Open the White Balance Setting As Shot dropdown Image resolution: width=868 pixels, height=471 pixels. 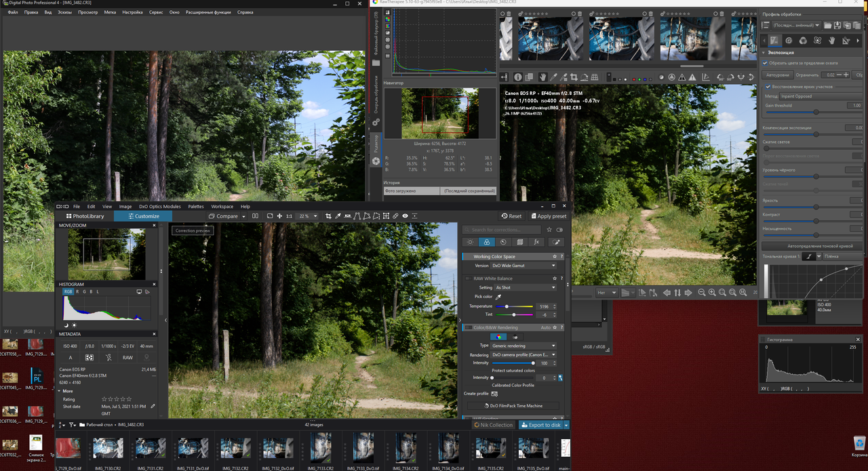pyautogui.click(x=526, y=287)
